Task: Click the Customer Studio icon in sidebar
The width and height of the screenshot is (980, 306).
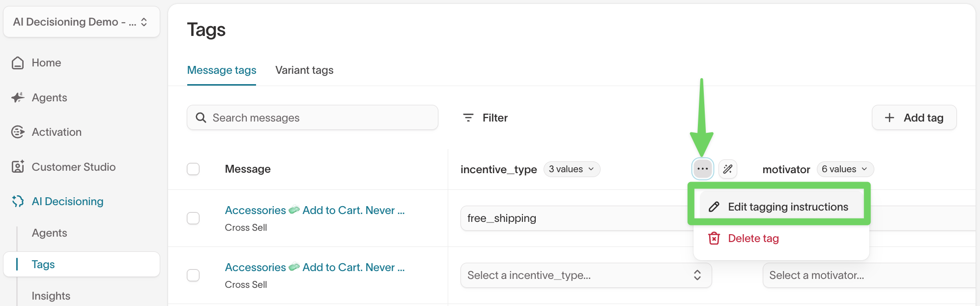Action: pyautogui.click(x=18, y=167)
